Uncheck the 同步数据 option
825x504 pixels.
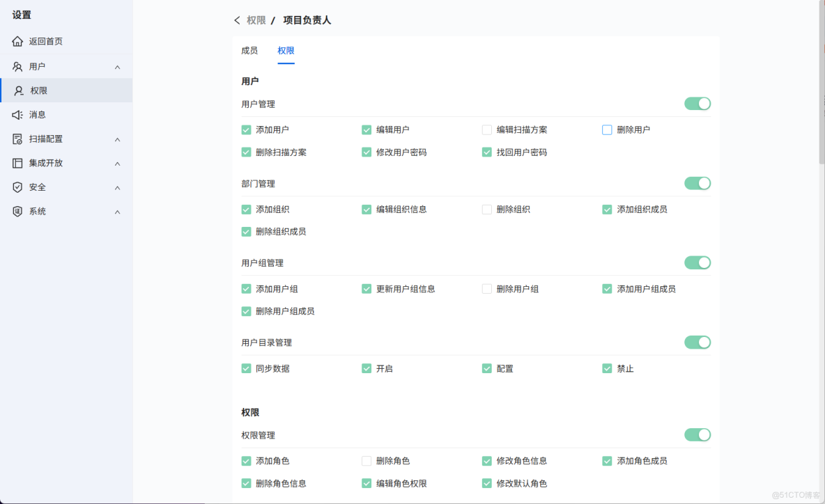246,368
